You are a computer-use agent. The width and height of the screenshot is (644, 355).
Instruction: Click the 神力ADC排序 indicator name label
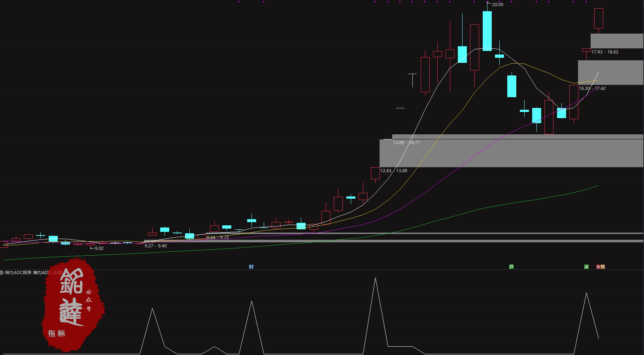point(18,273)
